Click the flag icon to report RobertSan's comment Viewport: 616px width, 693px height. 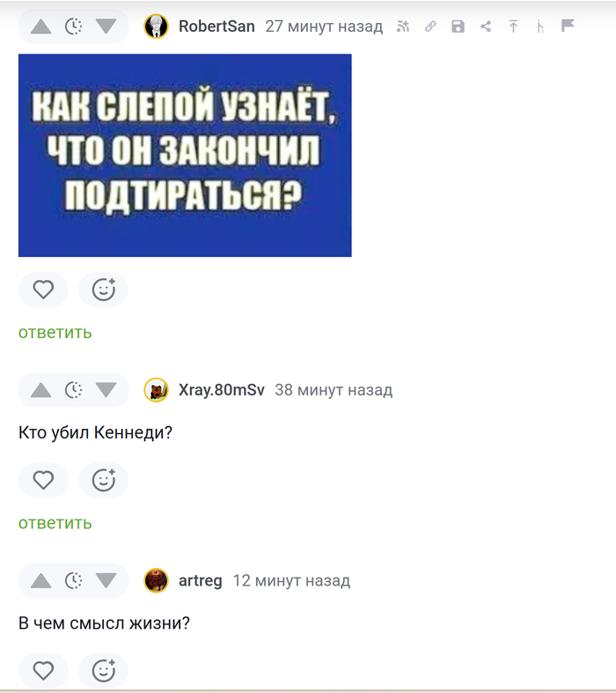tap(568, 26)
